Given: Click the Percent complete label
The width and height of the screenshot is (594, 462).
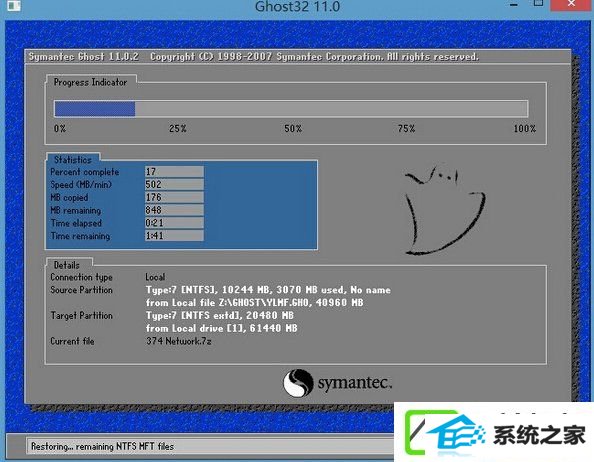Looking at the screenshot, I should pyautogui.click(x=85, y=172).
